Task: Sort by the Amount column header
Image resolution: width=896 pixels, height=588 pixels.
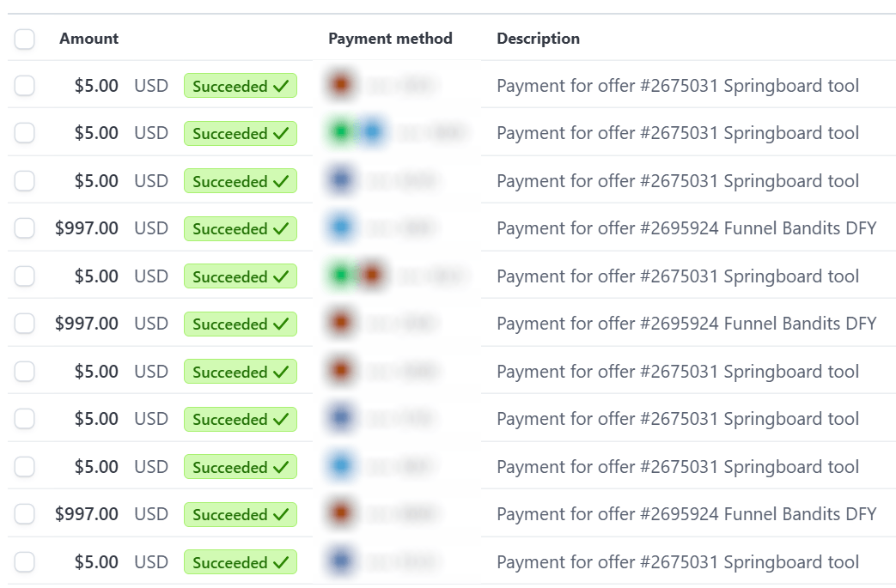Action: tap(88, 39)
